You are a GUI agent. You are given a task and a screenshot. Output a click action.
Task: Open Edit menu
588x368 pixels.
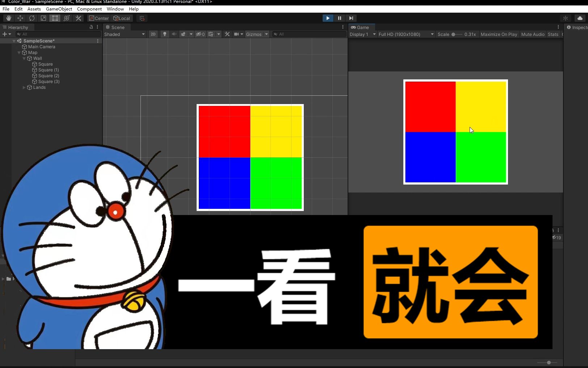tap(18, 9)
